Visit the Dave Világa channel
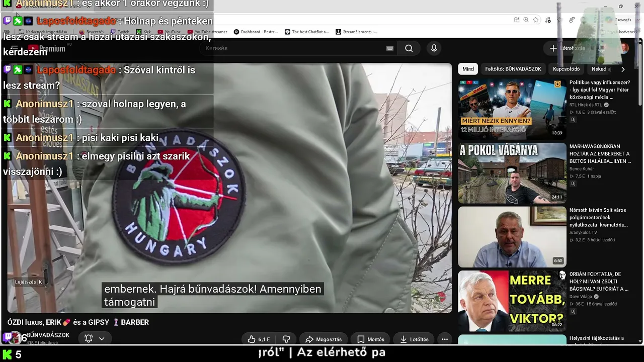644x362 pixels. (x=581, y=297)
